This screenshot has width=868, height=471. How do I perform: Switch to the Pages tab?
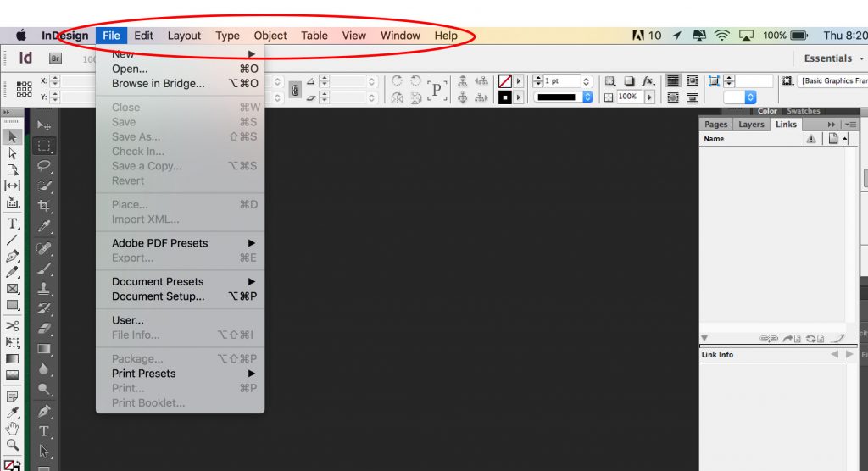click(715, 125)
